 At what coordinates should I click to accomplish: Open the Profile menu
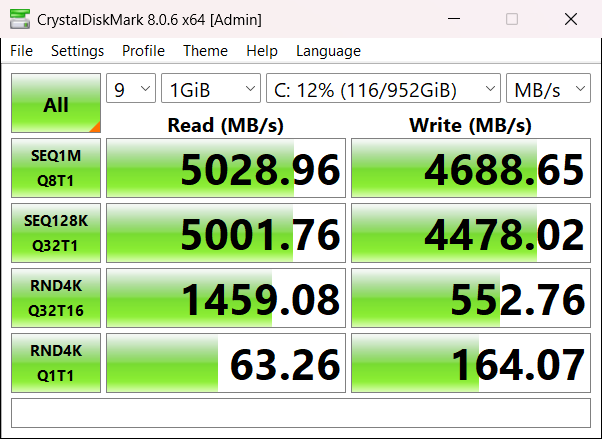pyautogui.click(x=143, y=51)
